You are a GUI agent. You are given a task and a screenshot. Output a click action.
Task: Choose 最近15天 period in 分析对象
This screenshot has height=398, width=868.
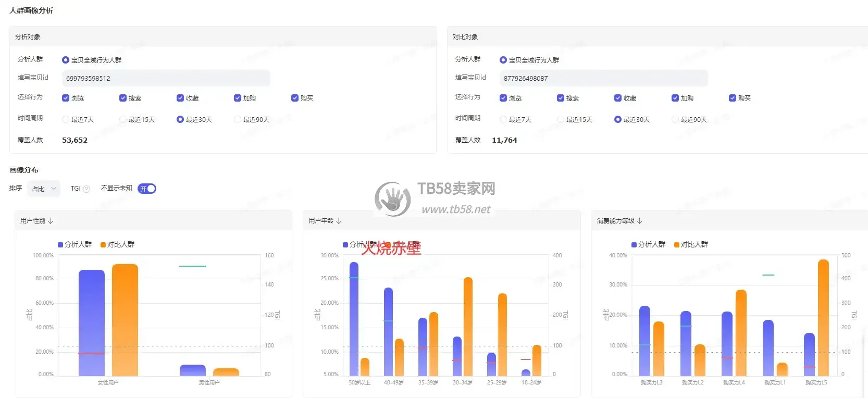[x=123, y=119]
